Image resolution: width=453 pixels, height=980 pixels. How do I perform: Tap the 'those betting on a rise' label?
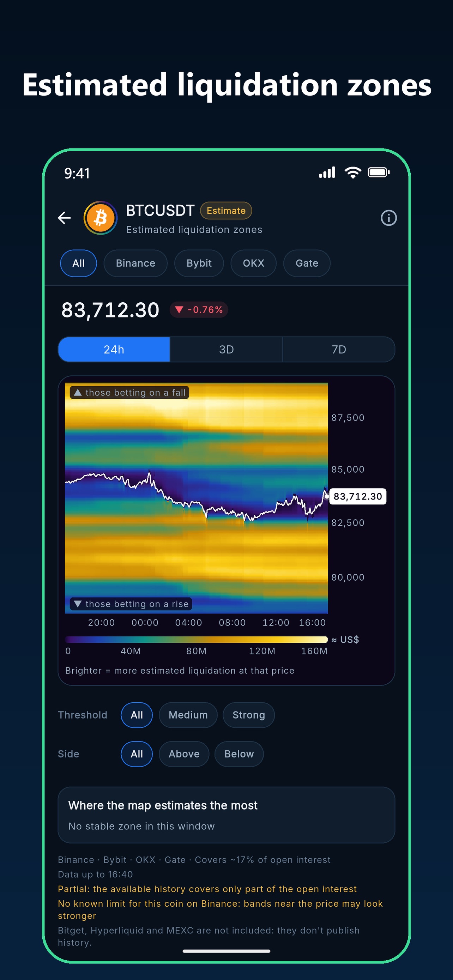(x=131, y=604)
